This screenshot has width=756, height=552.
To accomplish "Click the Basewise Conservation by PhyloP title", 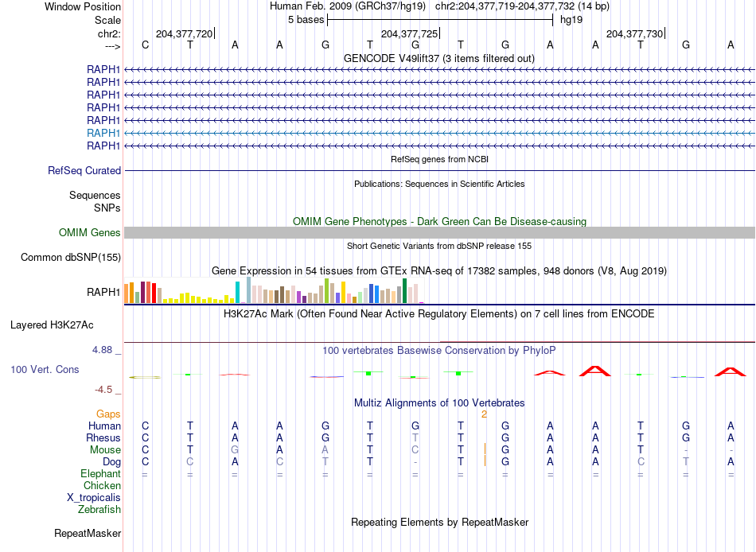I will pyautogui.click(x=439, y=351).
